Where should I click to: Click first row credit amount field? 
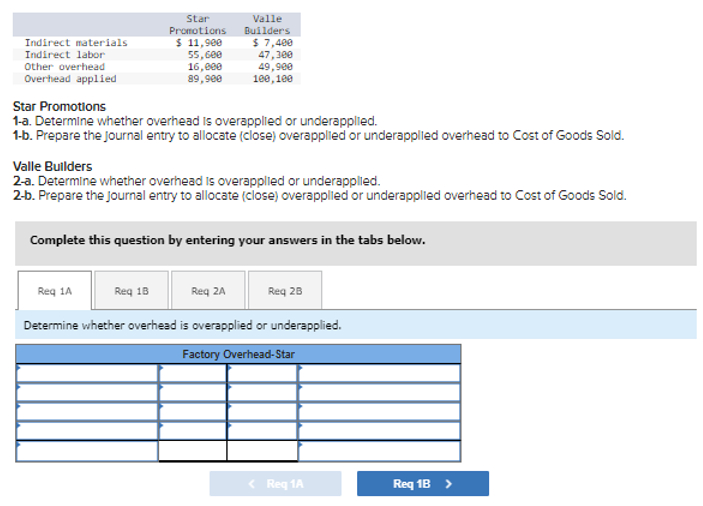tap(262, 373)
